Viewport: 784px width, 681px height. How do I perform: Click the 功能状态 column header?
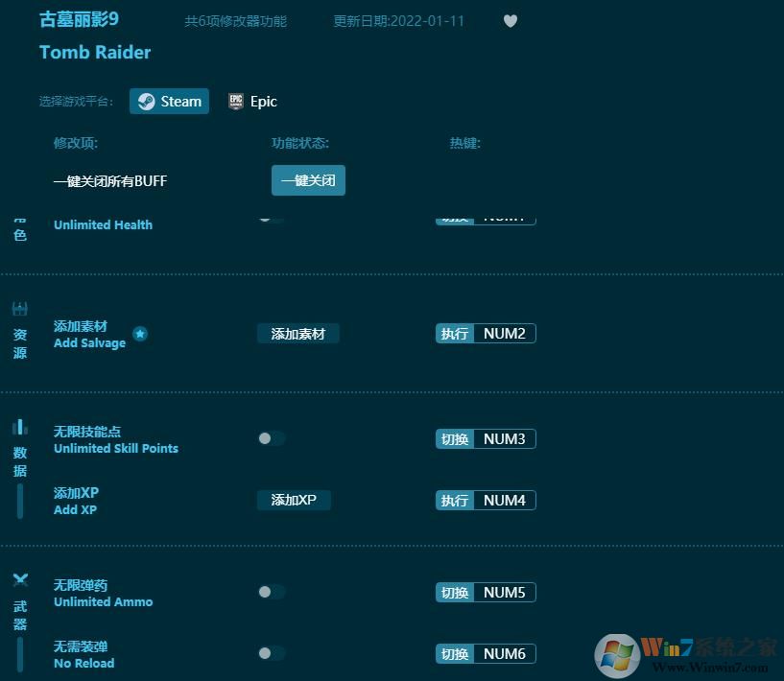(300, 144)
